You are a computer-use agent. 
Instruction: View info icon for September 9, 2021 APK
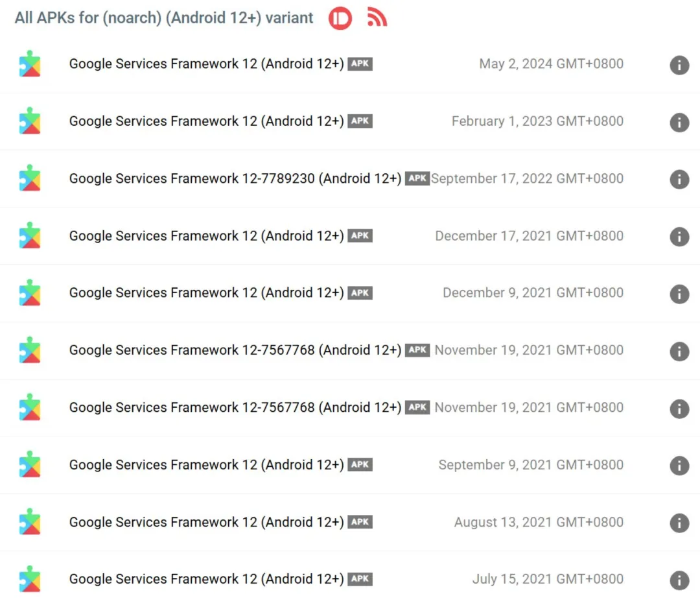tap(679, 466)
